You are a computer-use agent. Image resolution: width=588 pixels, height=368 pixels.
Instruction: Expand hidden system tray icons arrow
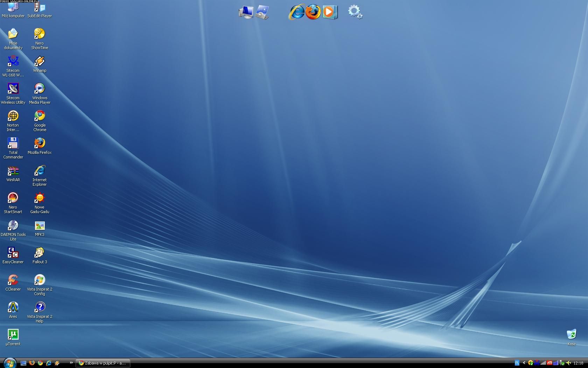tap(524, 363)
